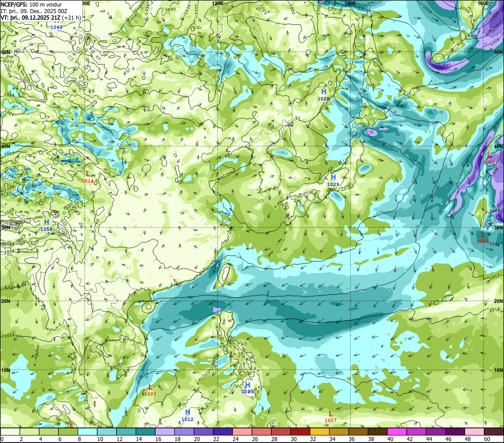Select the L 1005 low-pressure marker
504x443 pixels.
coord(489,158)
